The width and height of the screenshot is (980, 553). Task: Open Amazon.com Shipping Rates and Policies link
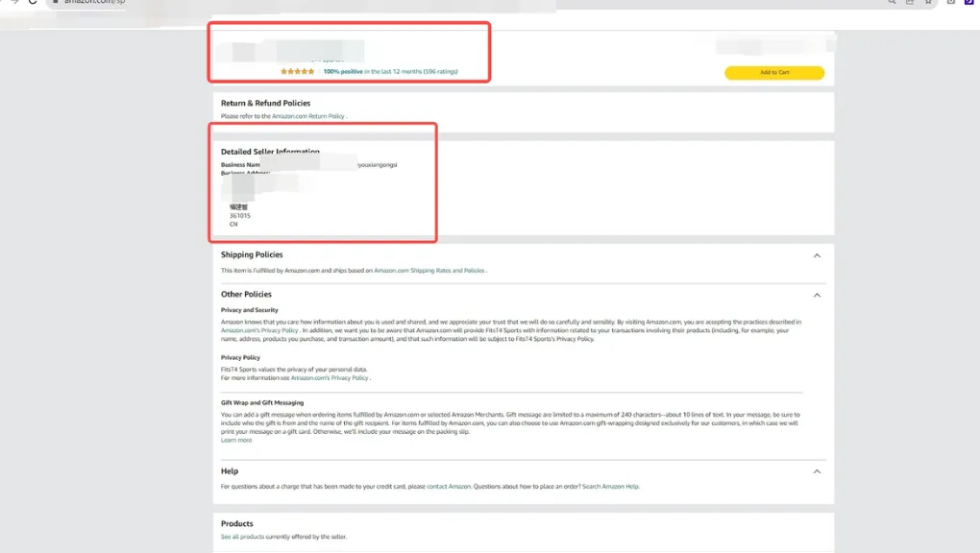pyautogui.click(x=429, y=271)
